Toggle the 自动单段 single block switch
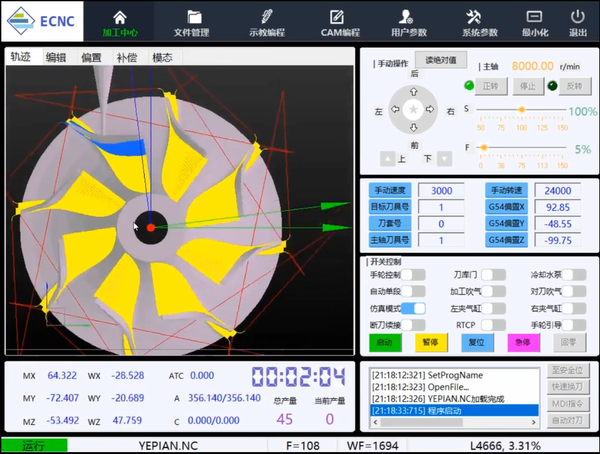The width and height of the screenshot is (600, 454). (413, 291)
